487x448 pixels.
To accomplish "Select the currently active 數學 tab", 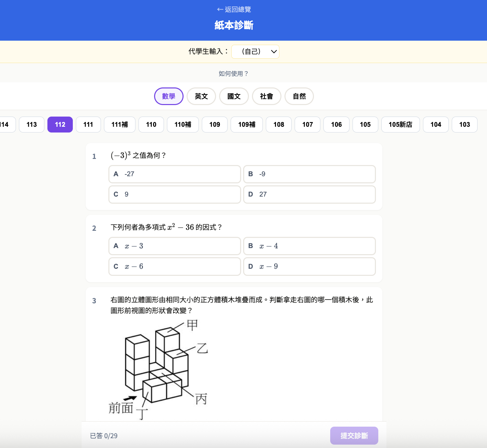I will [x=169, y=96].
